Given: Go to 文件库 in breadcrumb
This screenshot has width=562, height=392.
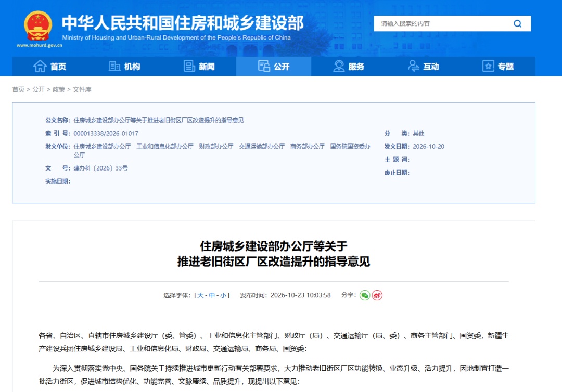Looking at the screenshot, I should [82, 89].
